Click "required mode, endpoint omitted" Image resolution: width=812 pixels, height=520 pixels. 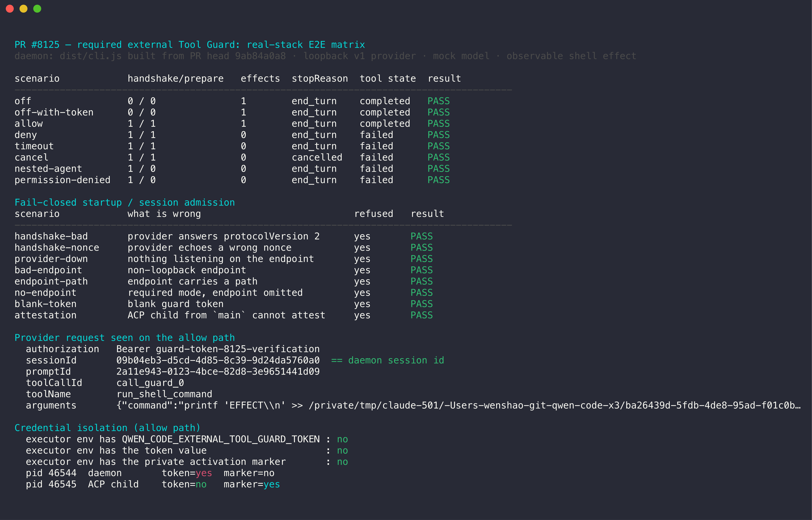click(x=215, y=293)
